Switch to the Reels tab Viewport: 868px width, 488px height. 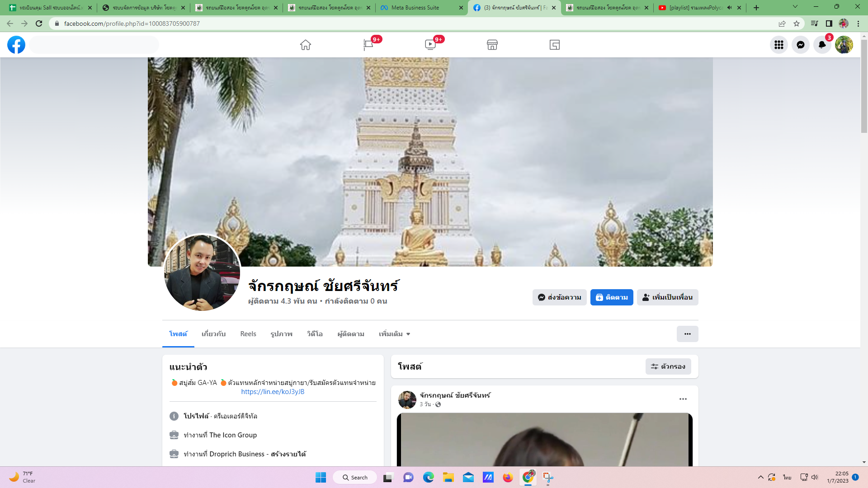(248, 334)
